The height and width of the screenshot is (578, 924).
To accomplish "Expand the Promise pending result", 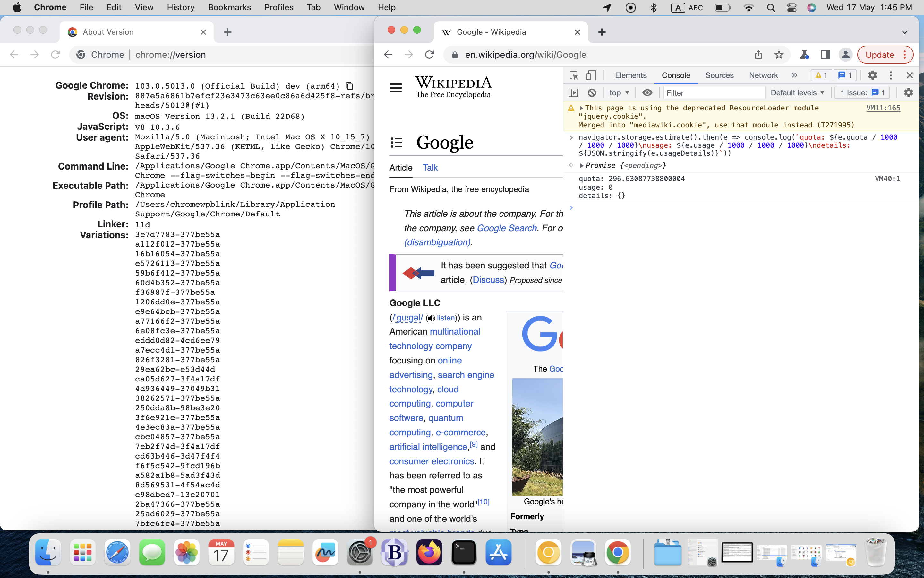I will pos(581,165).
